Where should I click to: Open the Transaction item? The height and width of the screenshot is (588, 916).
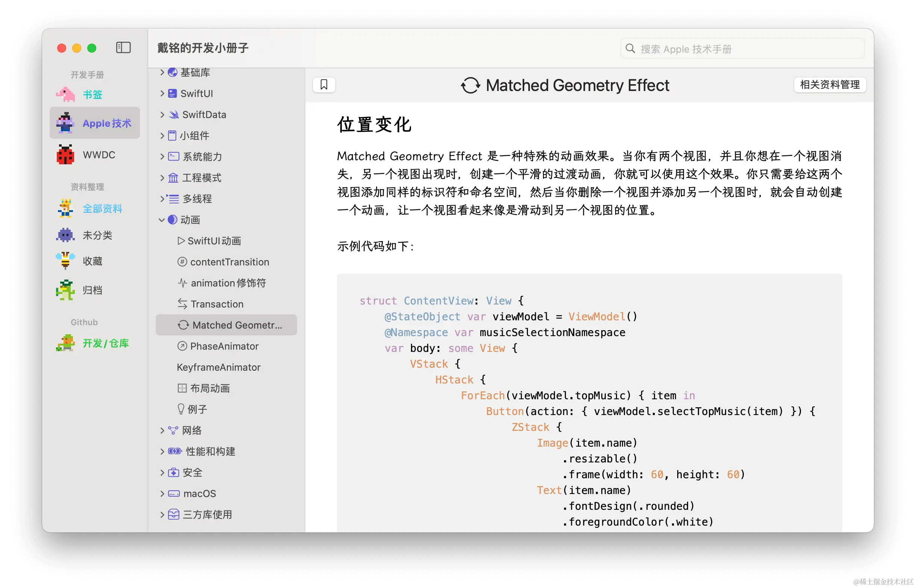point(217,304)
